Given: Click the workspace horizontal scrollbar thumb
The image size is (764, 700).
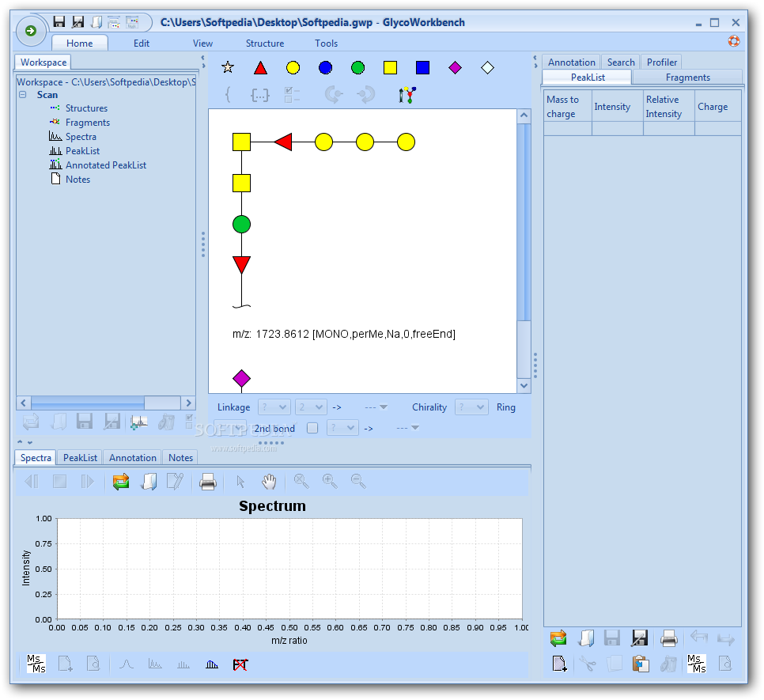Looking at the screenshot, I should 88,403.
